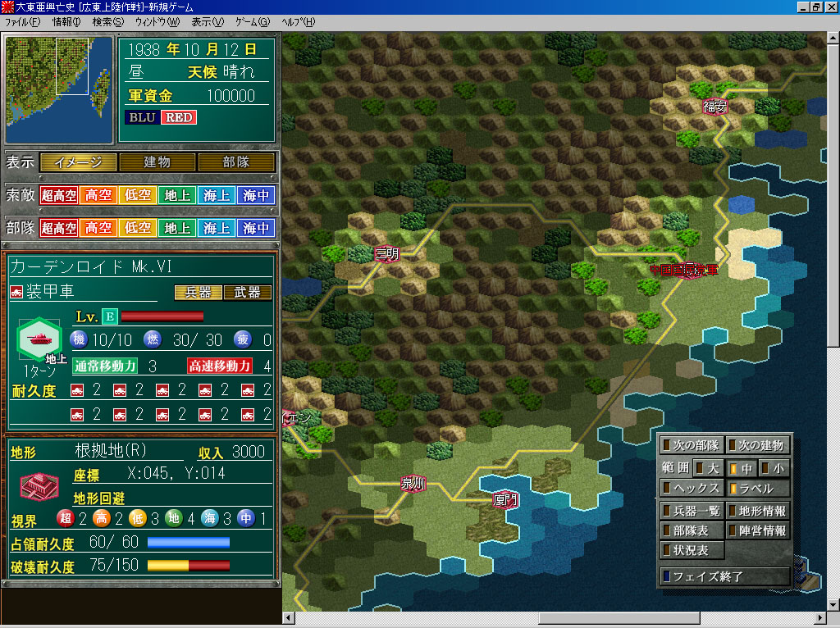Click the first 耐久度 vehicle icon

77,391
